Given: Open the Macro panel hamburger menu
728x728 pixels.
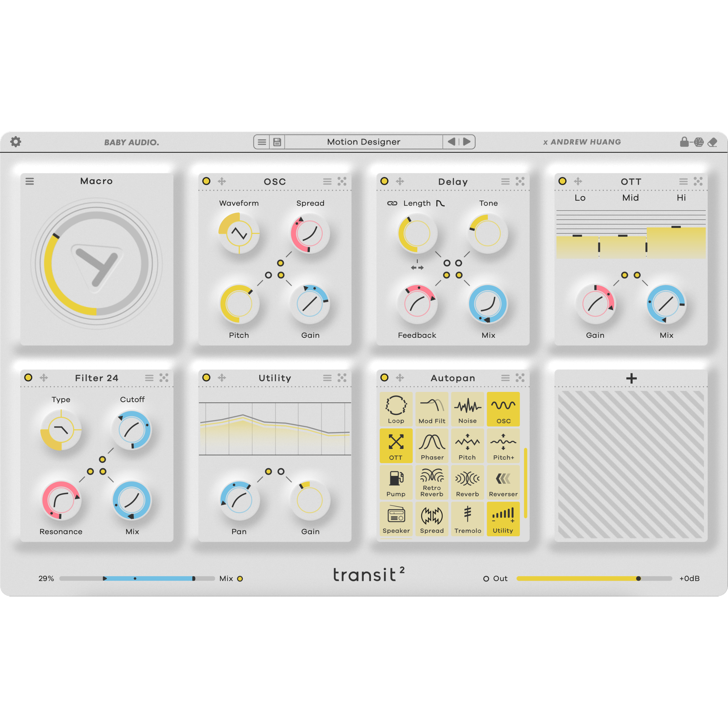Looking at the screenshot, I should (30, 181).
